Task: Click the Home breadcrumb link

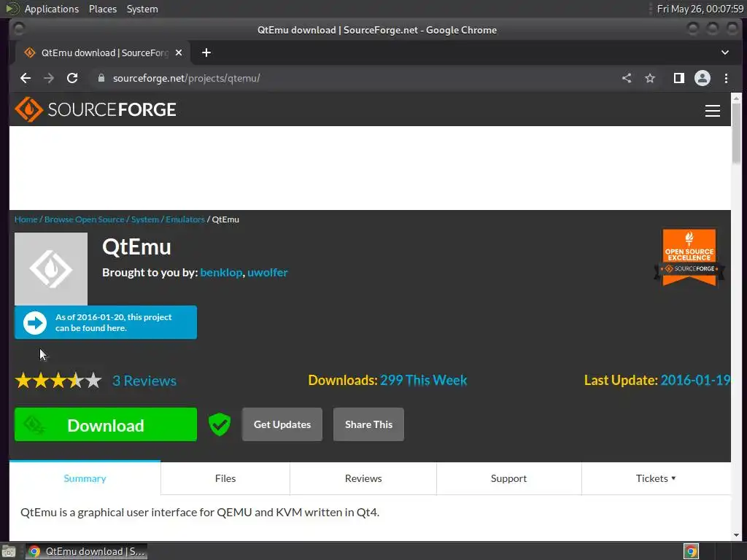Action: click(26, 219)
